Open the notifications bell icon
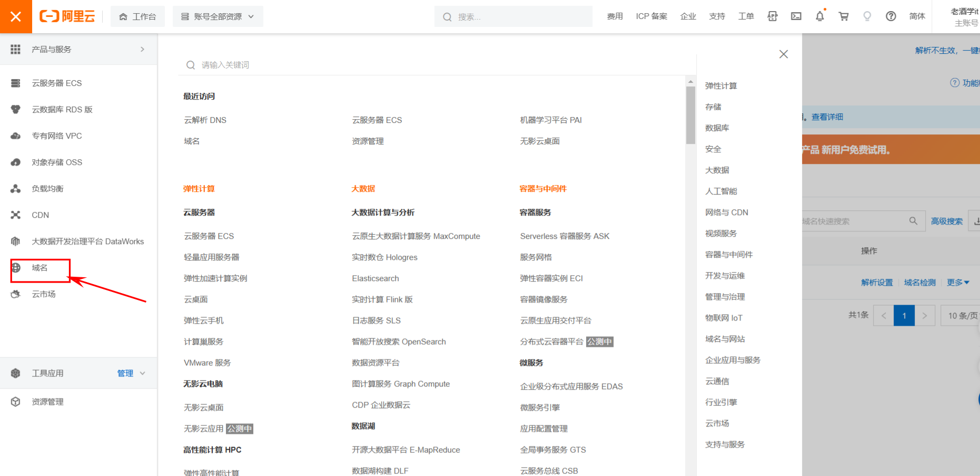Viewport: 980px width, 476px height. [820, 16]
